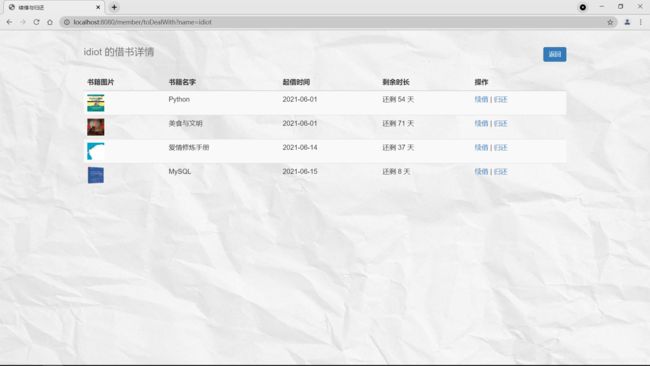Viewport: 650px width, 366px height.
Task: Return the 美食与文明 book
Action: (500, 124)
